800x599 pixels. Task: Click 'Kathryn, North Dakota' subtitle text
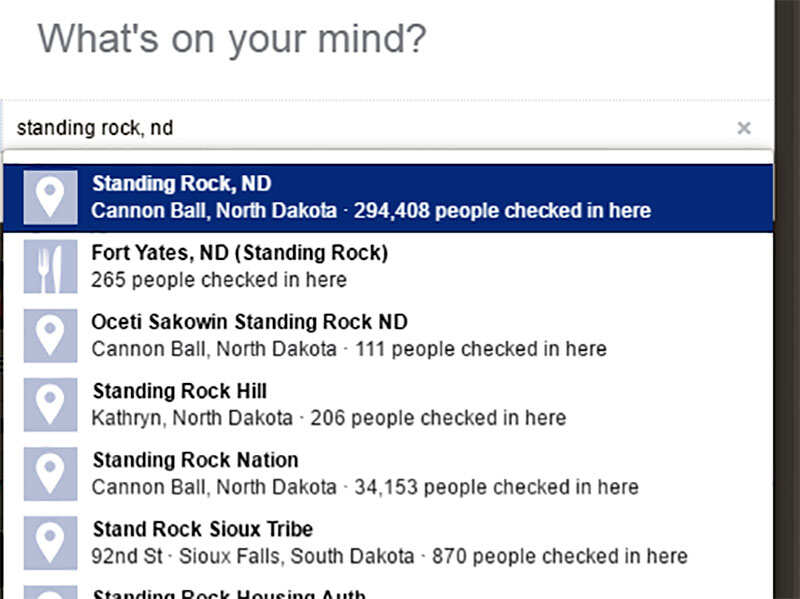[x=192, y=418]
